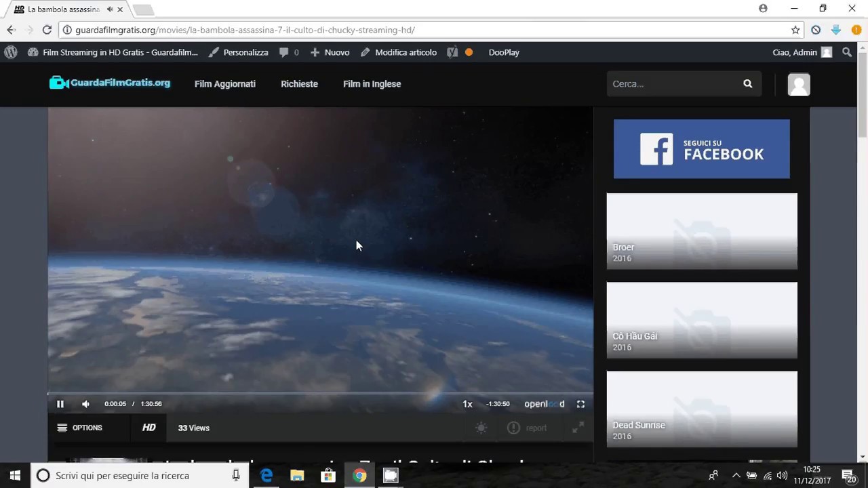Viewport: 868px width, 488px height.
Task: Open notification action center
Action: [848, 476]
